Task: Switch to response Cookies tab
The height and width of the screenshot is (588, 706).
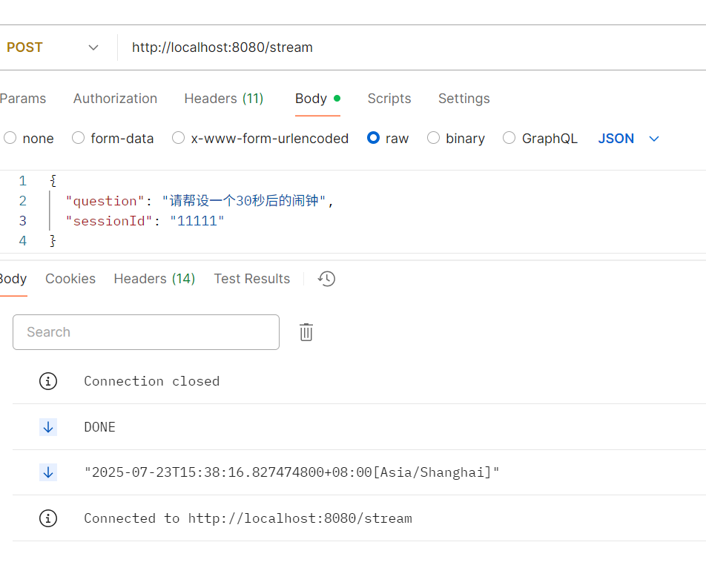Action: pos(70,279)
